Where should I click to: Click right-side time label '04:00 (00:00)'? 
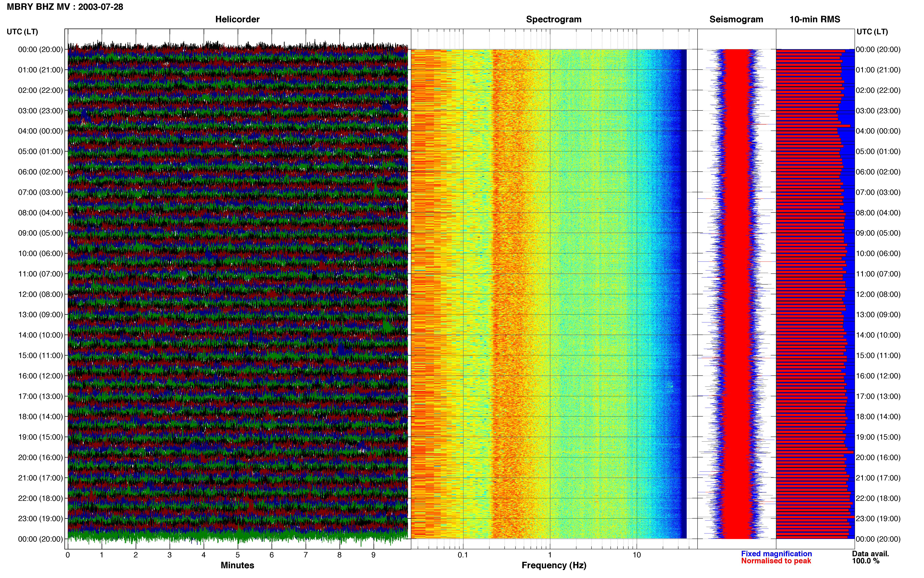[x=878, y=131]
